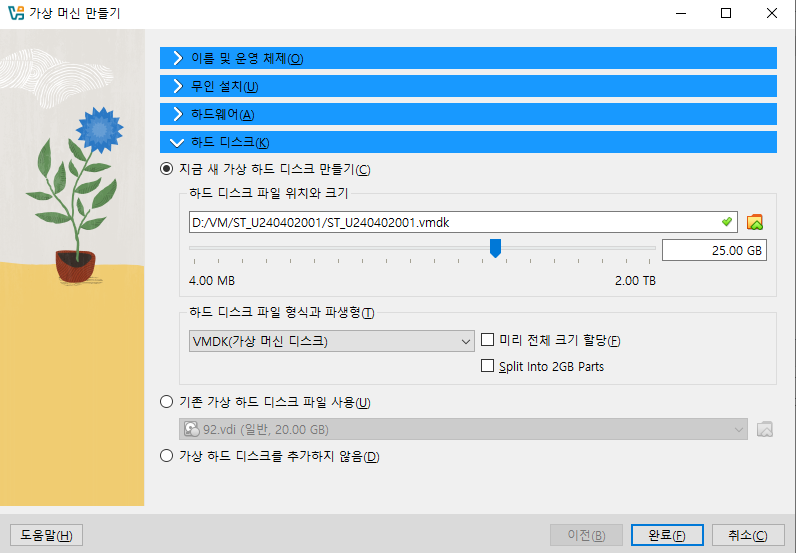Click the '이전' back button

tap(586, 535)
